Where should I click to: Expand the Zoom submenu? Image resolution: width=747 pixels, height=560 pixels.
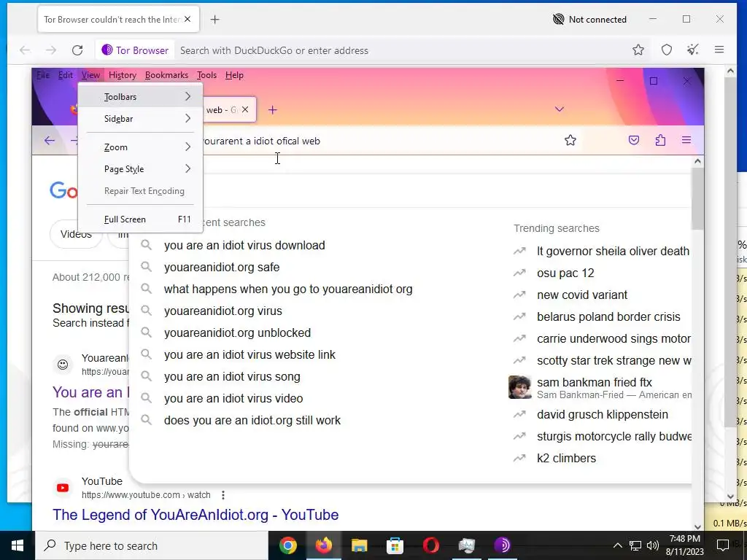click(141, 147)
